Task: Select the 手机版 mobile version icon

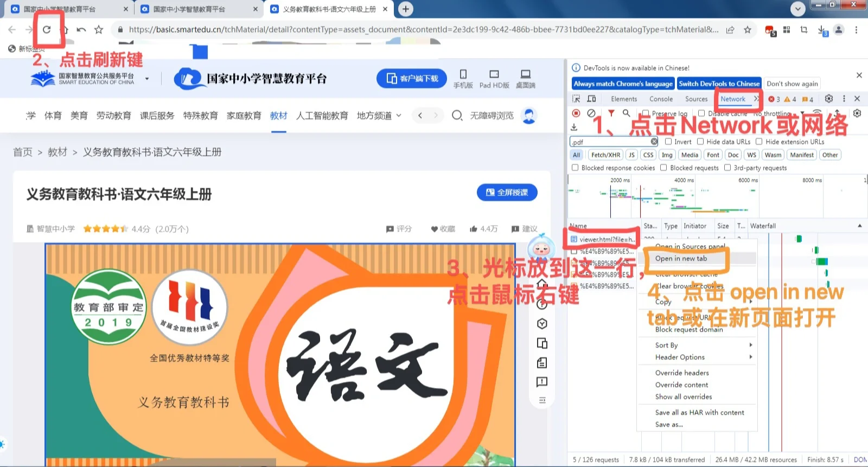Action: pos(463,78)
